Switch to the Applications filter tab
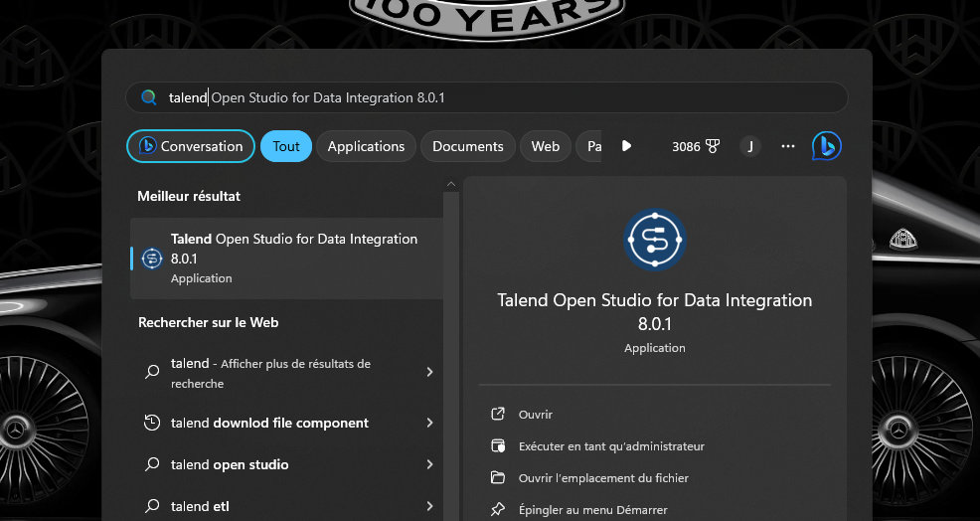Viewport: 980px width, 521px height. pos(366,146)
